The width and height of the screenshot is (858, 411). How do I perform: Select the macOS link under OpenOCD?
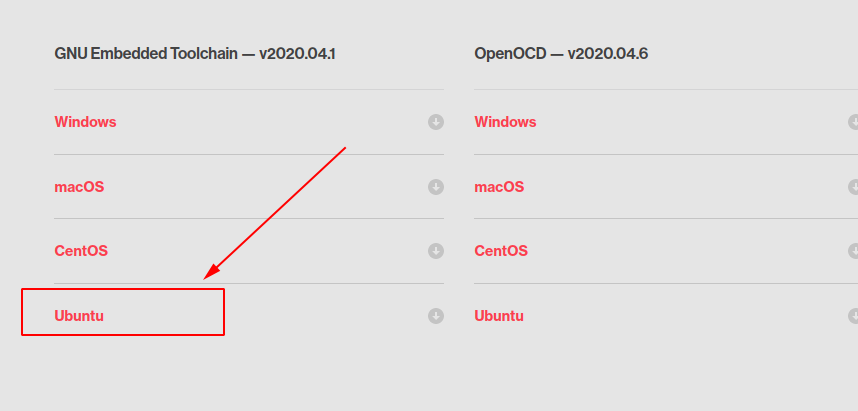(499, 187)
